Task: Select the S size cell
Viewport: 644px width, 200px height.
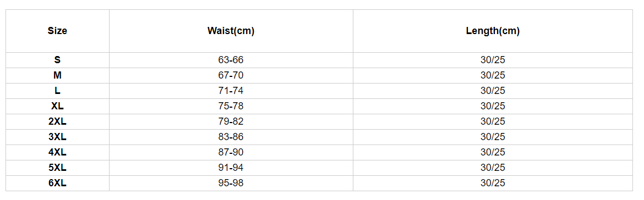Action: (57, 60)
